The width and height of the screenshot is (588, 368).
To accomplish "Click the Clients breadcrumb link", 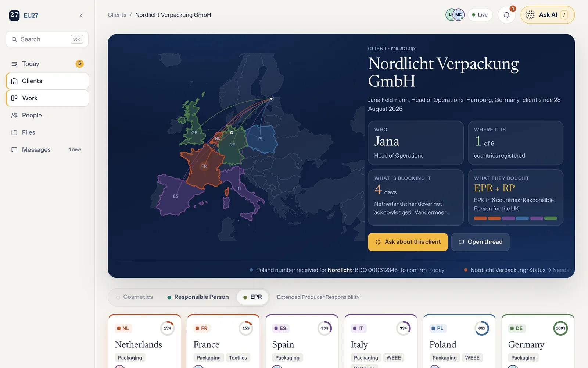I will tap(117, 15).
